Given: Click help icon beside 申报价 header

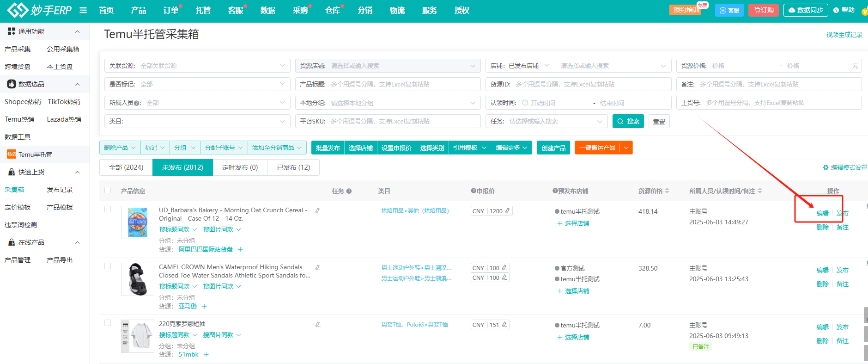Looking at the screenshot, I should coord(473,191).
